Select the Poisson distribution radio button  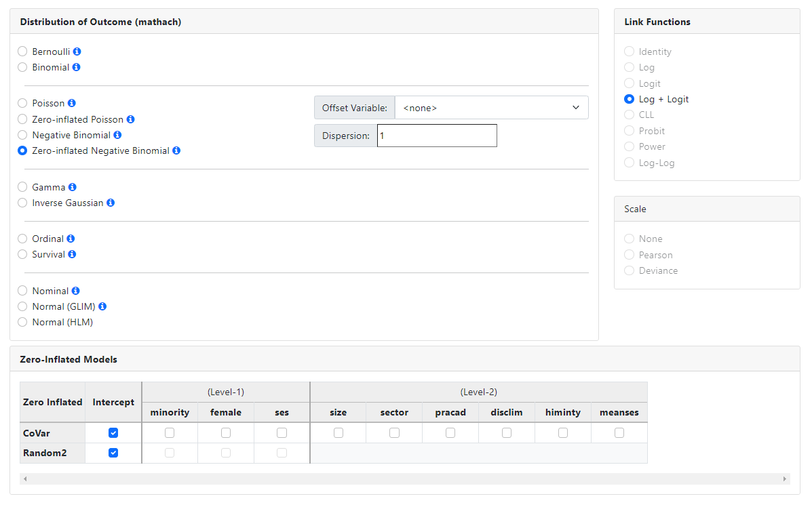pyautogui.click(x=22, y=103)
